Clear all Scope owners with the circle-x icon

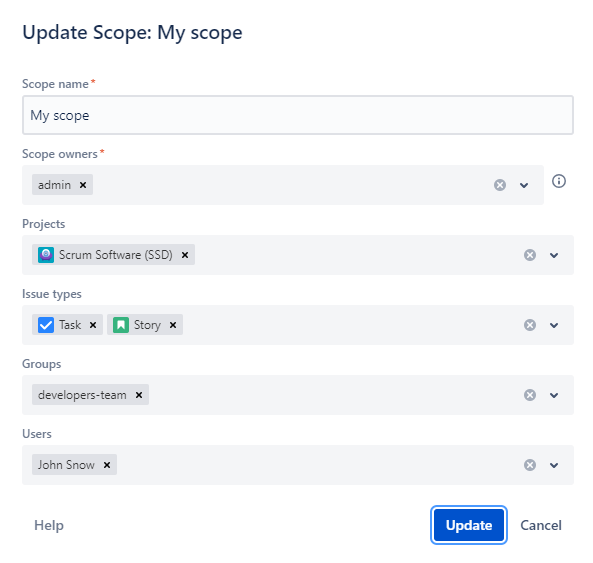[500, 185]
